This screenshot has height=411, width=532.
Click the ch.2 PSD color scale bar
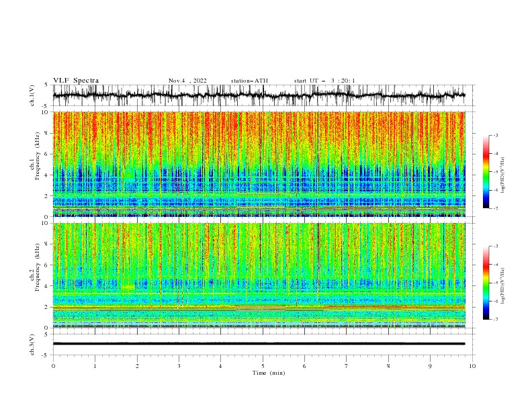[x=486, y=283]
